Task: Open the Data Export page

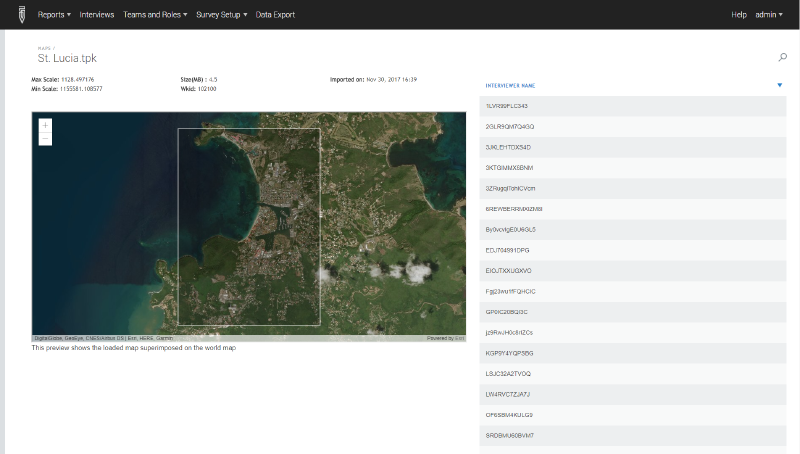Action: [275, 15]
